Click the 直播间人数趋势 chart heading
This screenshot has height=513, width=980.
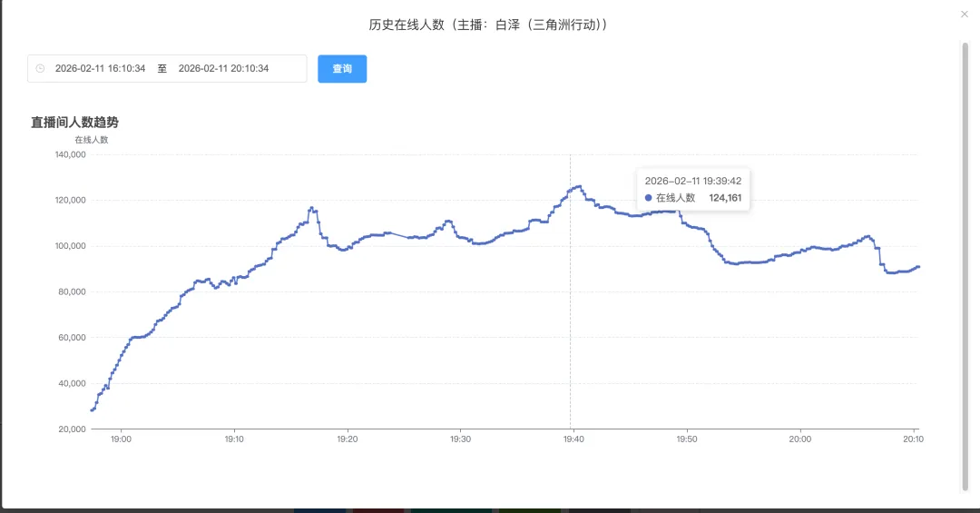74,122
